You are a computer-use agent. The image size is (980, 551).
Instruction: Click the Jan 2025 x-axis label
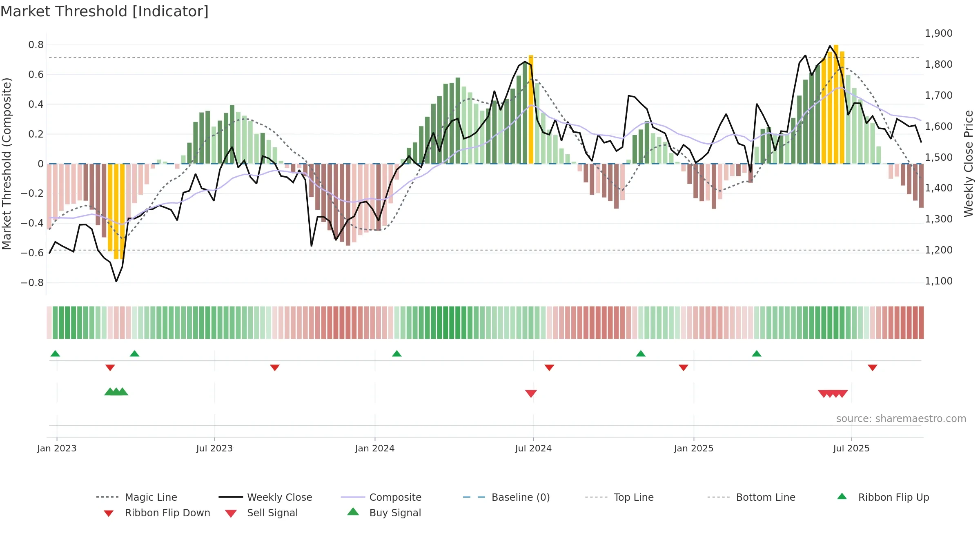tap(694, 448)
